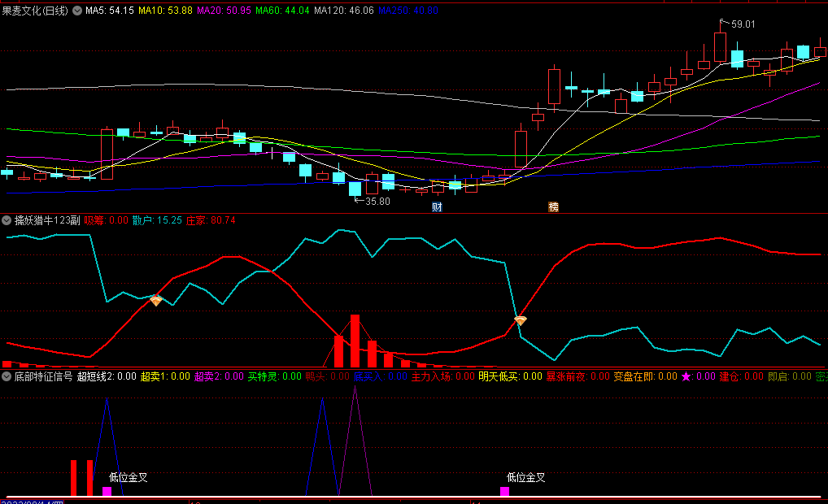The width and height of the screenshot is (828, 504).
Task: Select the 即启: 0.00 value
Action: pos(790,376)
